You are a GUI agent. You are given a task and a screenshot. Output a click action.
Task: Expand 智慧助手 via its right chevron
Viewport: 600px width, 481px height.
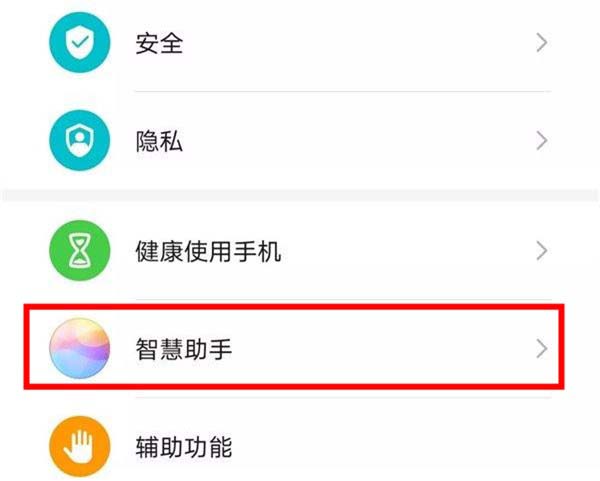coord(541,349)
